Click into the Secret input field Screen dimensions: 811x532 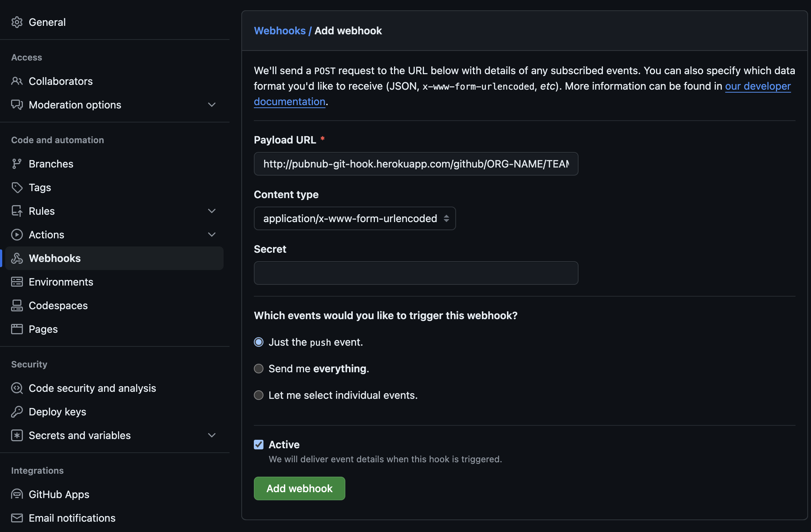[416, 273]
